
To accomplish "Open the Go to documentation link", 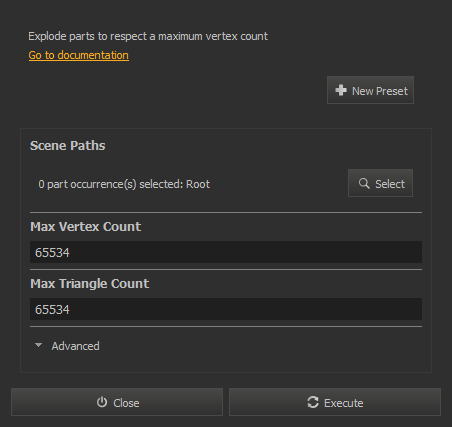I will [79, 55].
